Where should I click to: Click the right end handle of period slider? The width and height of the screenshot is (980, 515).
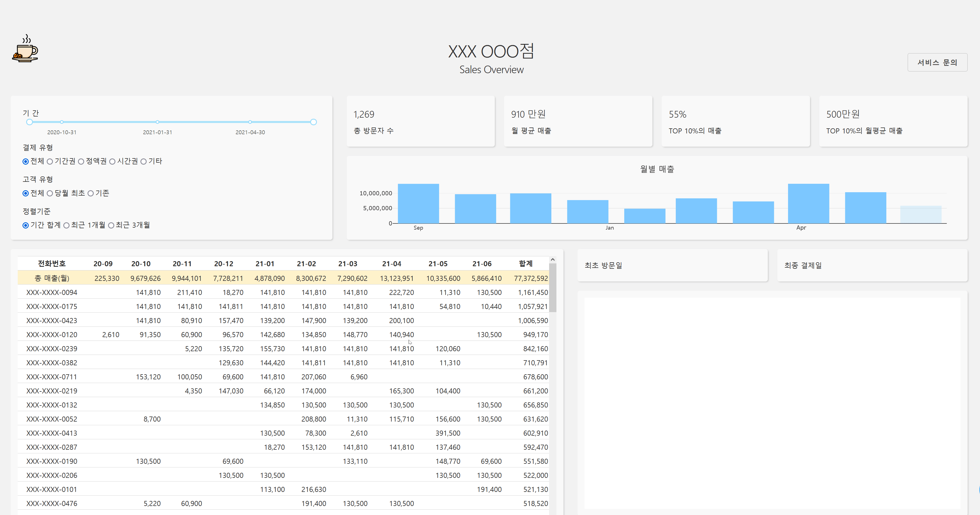313,122
